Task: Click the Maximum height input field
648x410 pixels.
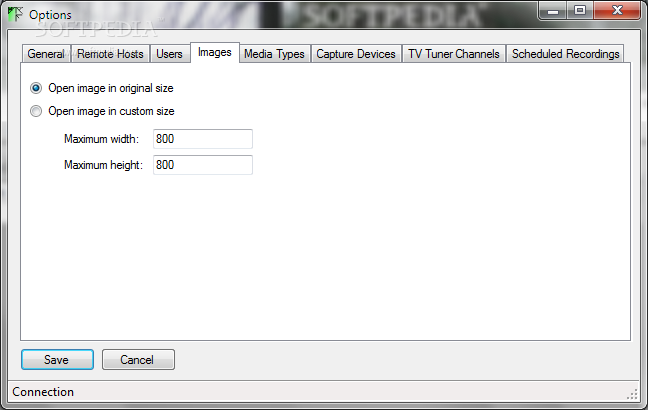Action: 203,165
